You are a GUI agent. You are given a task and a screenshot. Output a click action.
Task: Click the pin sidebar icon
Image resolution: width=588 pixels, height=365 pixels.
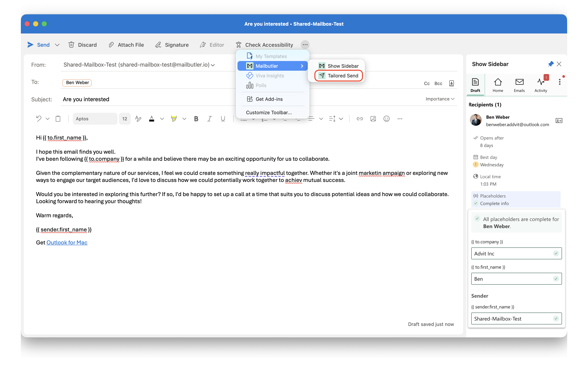pyautogui.click(x=551, y=64)
